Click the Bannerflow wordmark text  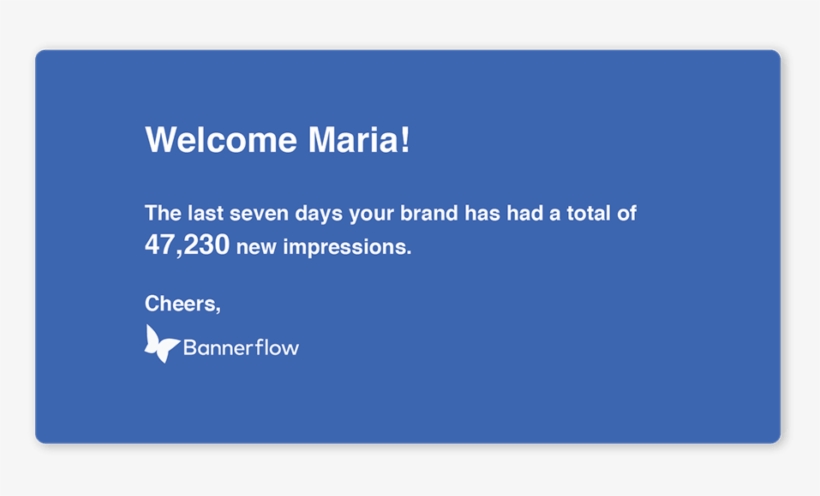pos(241,349)
